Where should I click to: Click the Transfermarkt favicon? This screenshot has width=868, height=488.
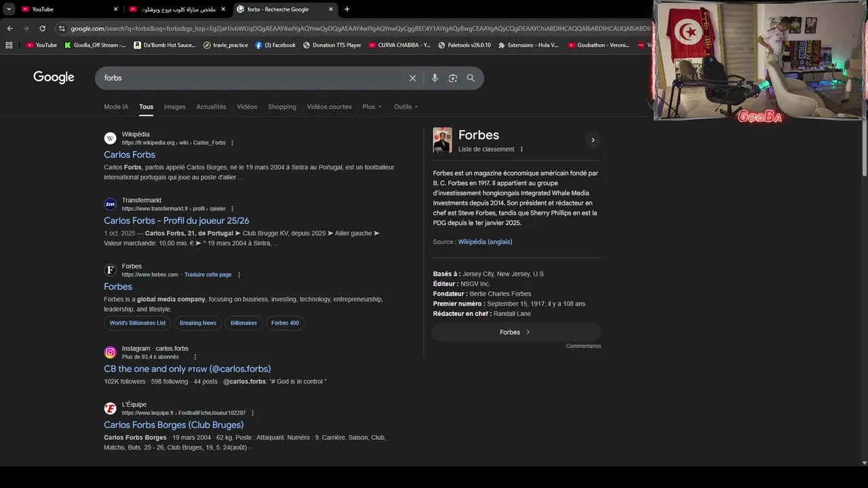[x=110, y=204]
